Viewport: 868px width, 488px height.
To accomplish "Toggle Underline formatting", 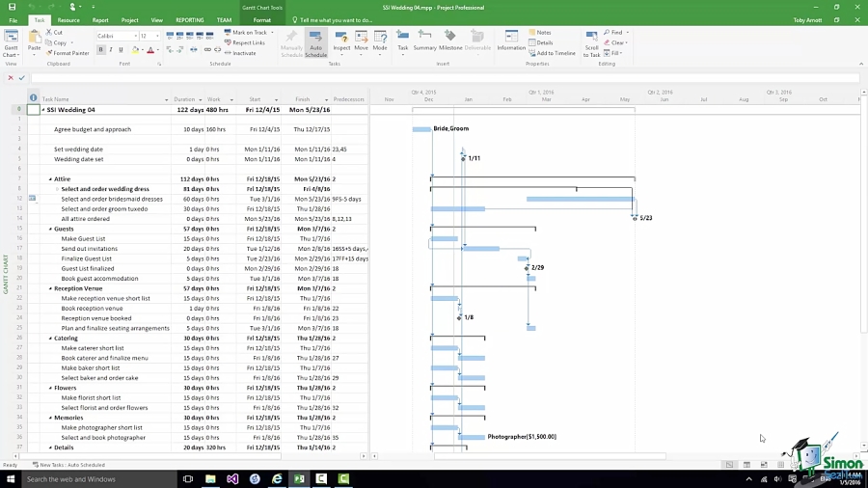I will click(121, 50).
